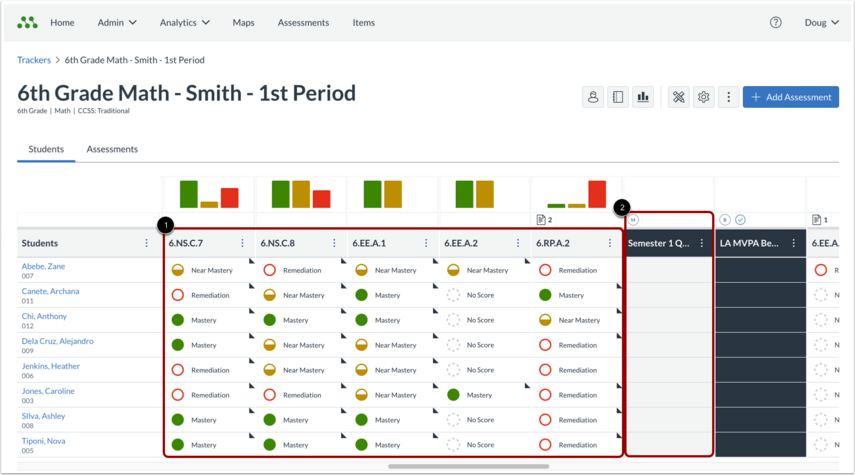Go to Home in navigation

(62, 22)
